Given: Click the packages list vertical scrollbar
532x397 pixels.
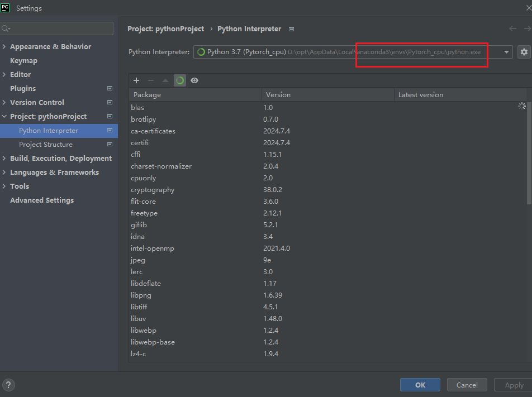Looking at the screenshot, I should [529, 153].
